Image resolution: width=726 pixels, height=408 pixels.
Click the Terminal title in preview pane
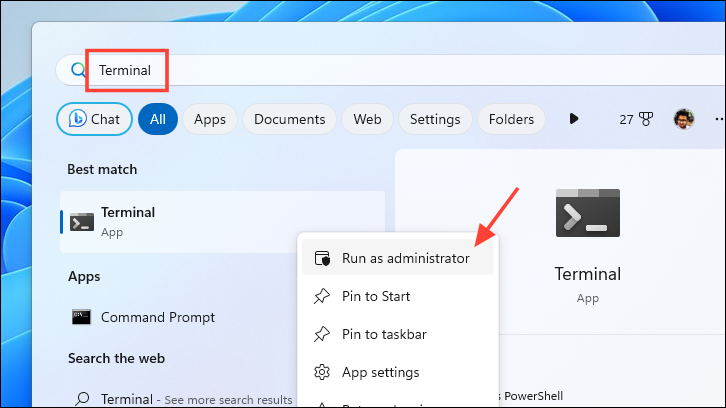(x=588, y=274)
